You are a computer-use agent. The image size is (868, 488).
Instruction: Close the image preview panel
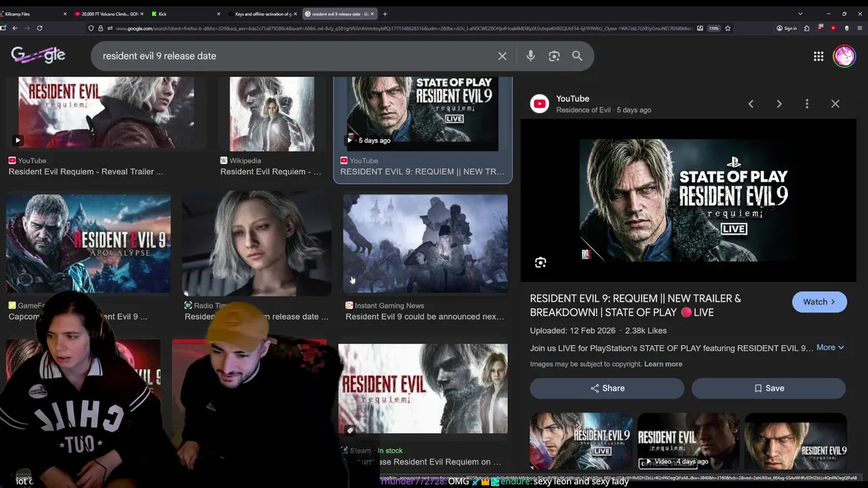pyautogui.click(x=835, y=104)
